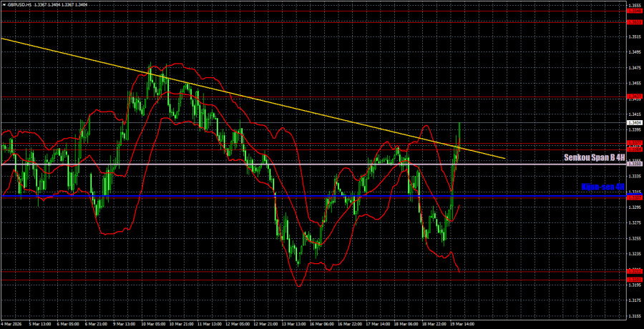
Task: Click the 12 Mar 05:00 time label
Action: 236,324
